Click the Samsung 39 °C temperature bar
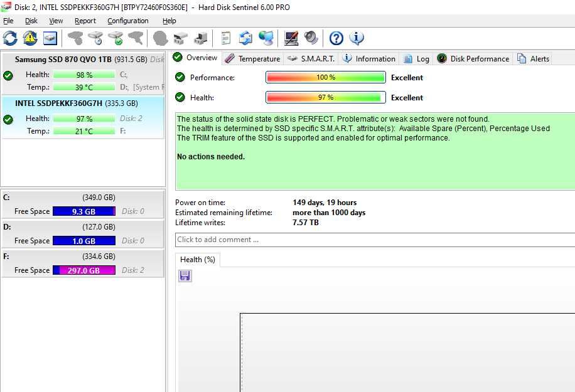The image size is (575, 392). tap(84, 87)
